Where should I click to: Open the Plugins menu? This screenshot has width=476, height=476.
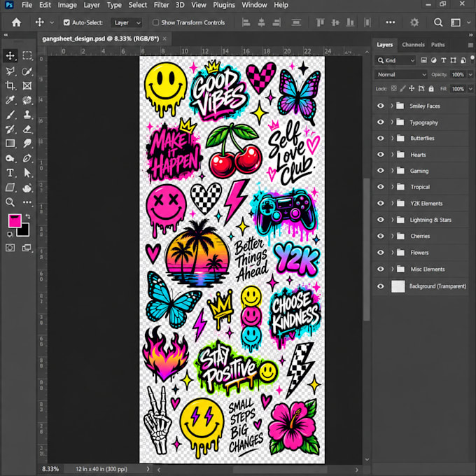pos(224,5)
